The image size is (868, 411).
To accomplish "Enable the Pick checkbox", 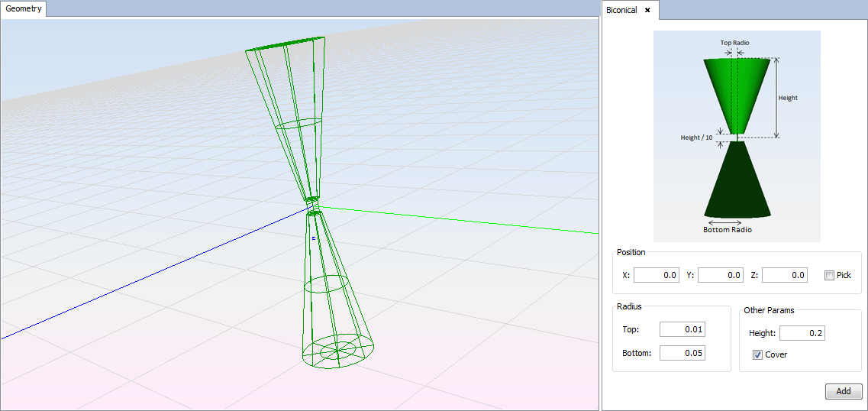I will pos(829,275).
